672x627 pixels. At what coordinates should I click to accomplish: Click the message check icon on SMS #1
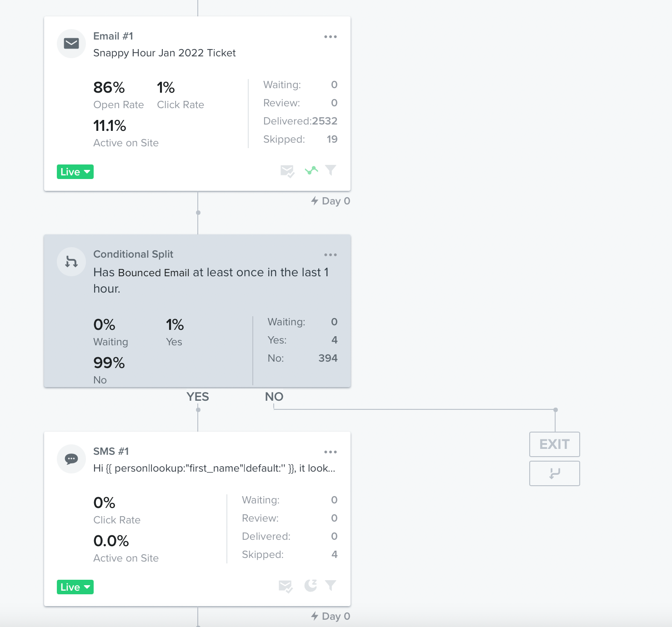pyautogui.click(x=286, y=587)
